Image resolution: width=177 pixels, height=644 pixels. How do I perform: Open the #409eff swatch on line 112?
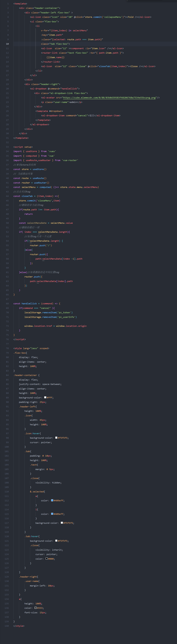coord(52,500)
